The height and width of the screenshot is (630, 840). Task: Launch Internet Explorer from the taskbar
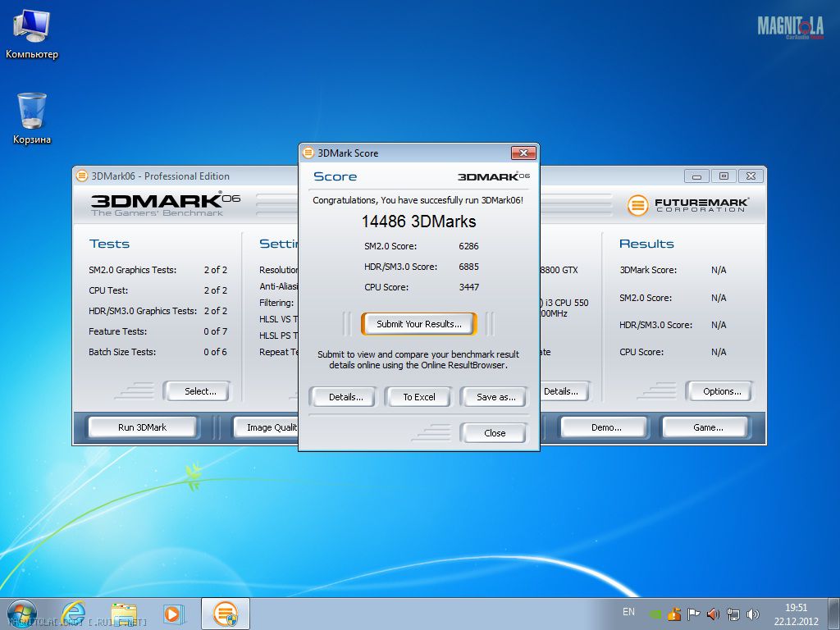pos(74,613)
